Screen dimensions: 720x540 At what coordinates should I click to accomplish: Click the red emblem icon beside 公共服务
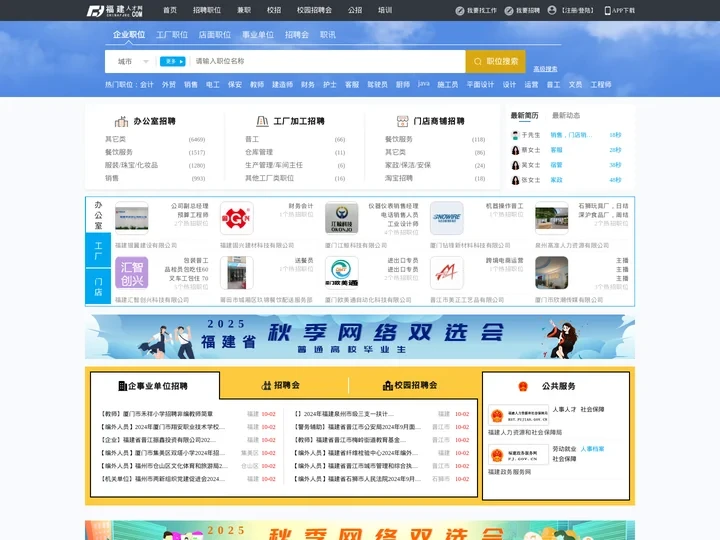pos(523,387)
